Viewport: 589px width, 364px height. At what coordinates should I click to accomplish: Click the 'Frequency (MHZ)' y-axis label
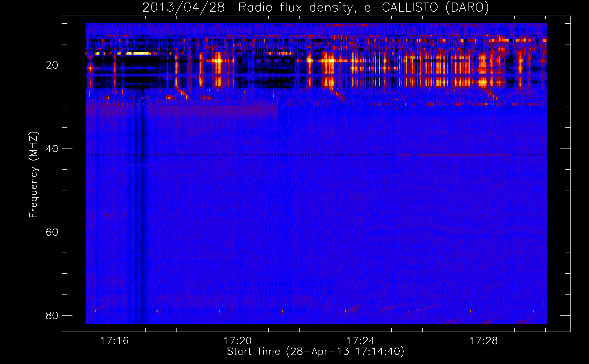[33, 175]
